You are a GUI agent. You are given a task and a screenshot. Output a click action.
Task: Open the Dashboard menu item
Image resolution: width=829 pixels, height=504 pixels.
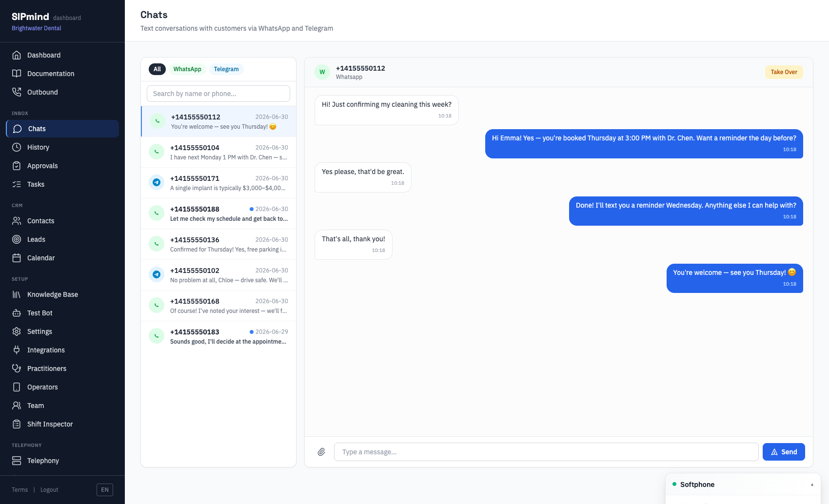click(x=62, y=55)
